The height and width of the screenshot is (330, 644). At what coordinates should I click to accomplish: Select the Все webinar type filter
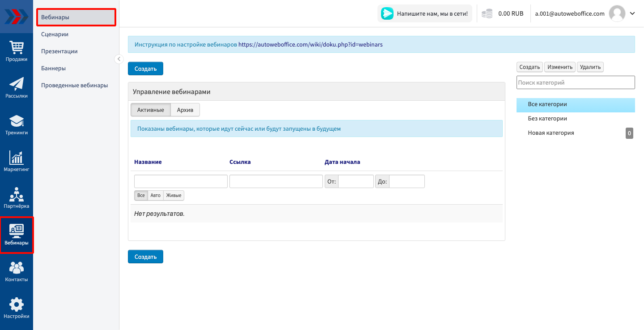(x=141, y=196)
